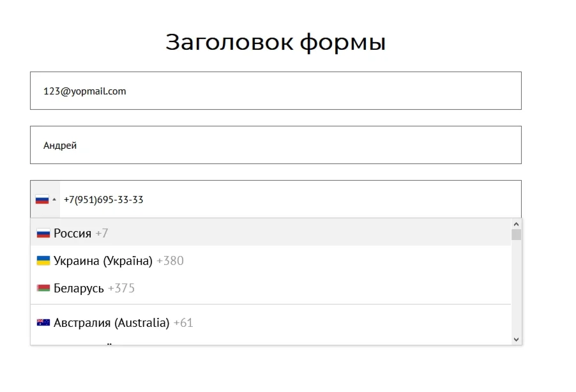
Task: Click the +375 dial code
Action: point(121,289)
